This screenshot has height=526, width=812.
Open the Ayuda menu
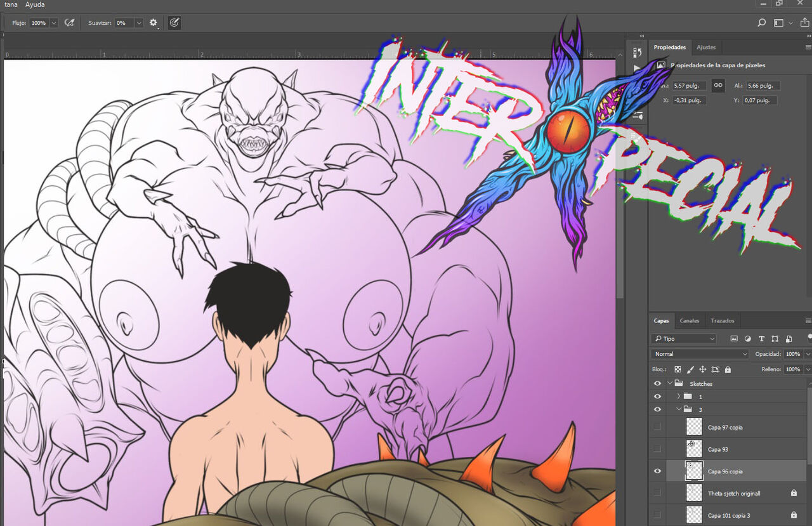coord(35,4)
